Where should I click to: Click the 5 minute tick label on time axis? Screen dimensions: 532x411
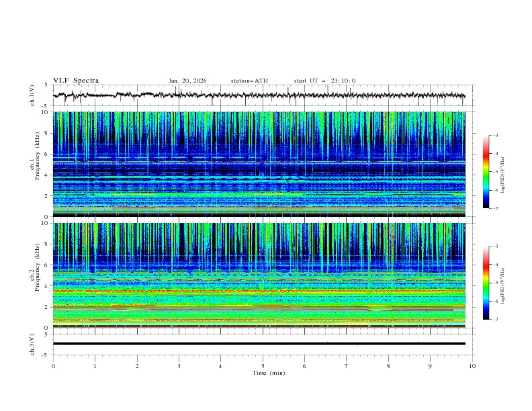263,366
